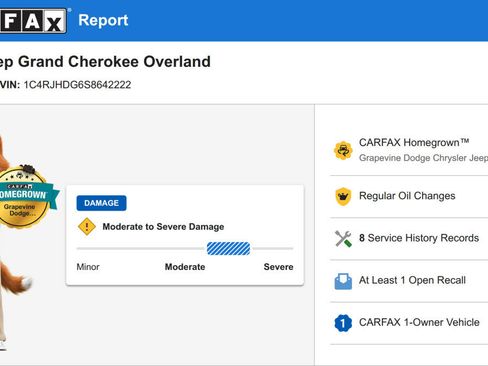
Task: Open Regular Oil Changes row
Action: [409, 196]
